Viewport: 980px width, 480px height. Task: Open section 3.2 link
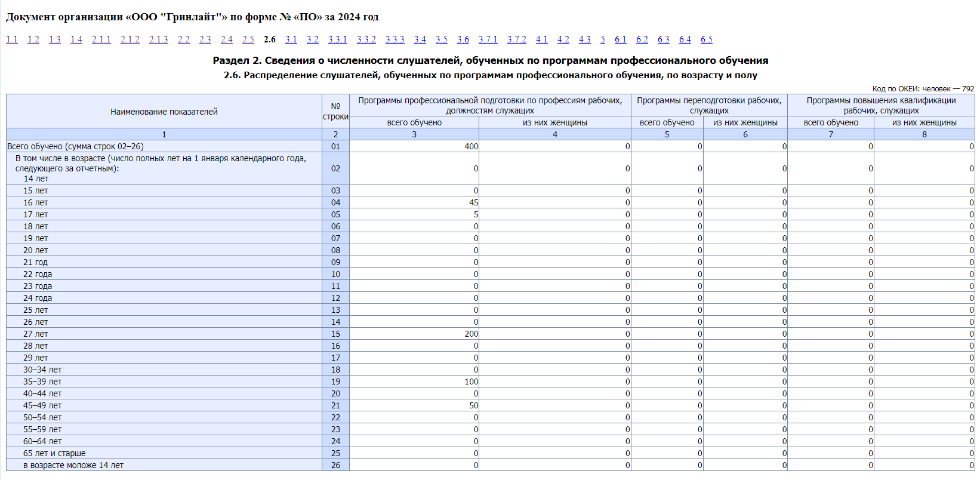coord(313,39)
